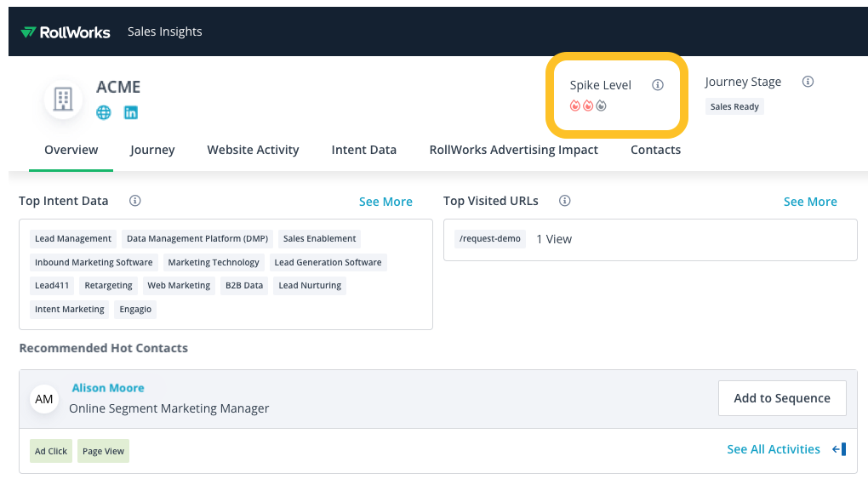The width and height of the screenshot is (868, 479).
Task: Click the Add to Sequence button
Action: point(782,398)
